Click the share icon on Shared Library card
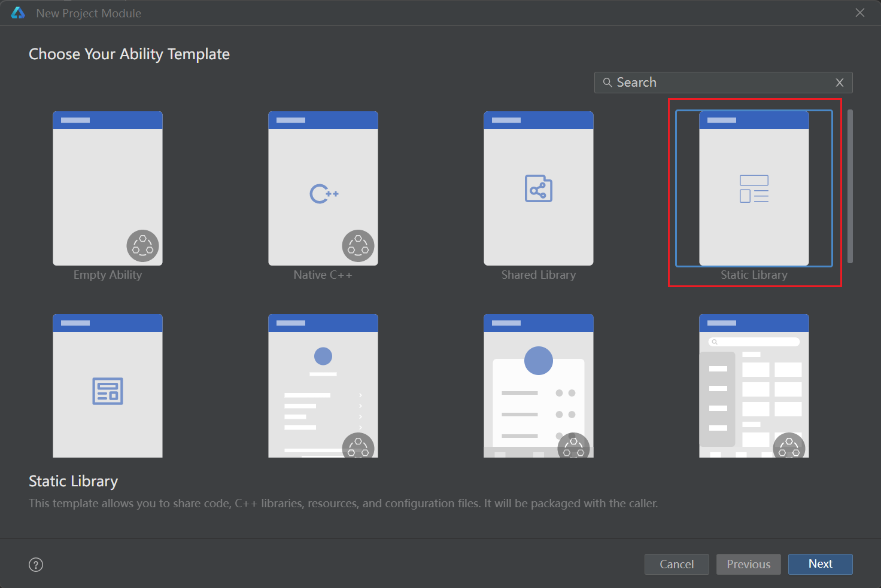The image size is (881, 588). pyautogui.click(x=539, y=188)
